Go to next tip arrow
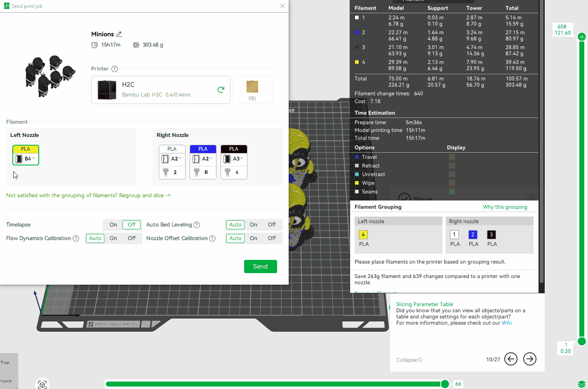Image resolution: width=588 pixels, height=389 pixels. (530, 359)
